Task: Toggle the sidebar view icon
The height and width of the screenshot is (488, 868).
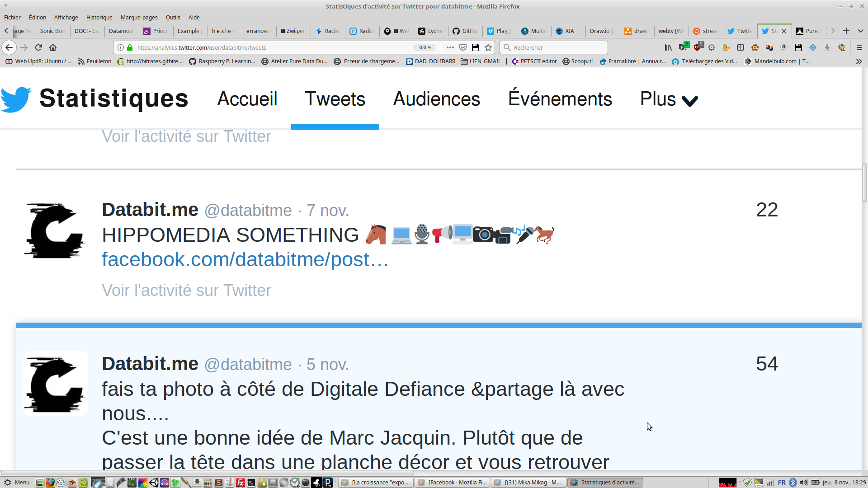Action: (741, 47)
